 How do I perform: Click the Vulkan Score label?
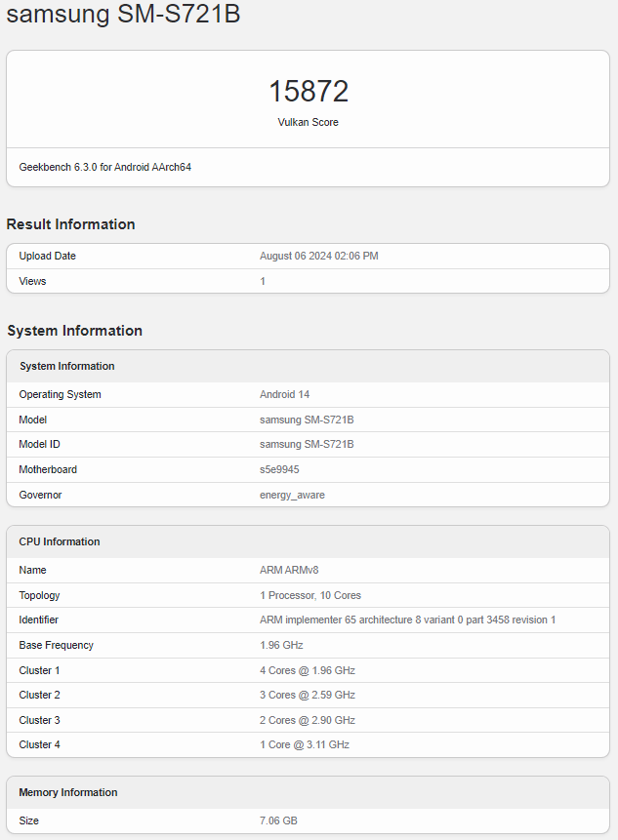pos(309,123)
